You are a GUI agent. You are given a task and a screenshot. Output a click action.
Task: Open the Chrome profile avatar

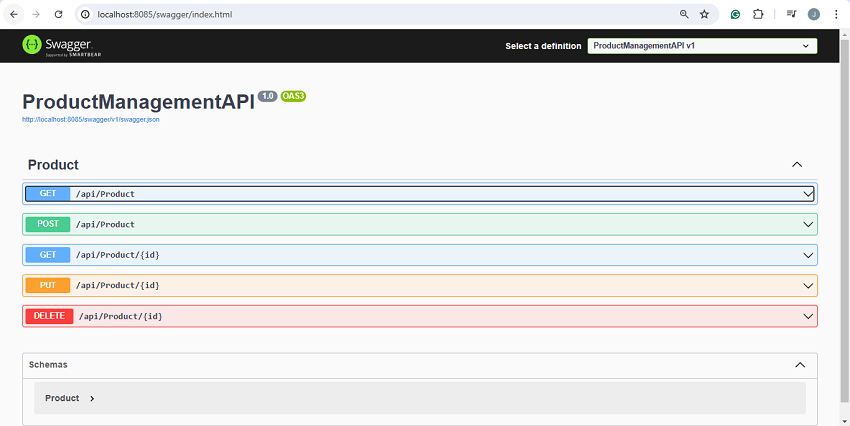click(x=814, y=15)
